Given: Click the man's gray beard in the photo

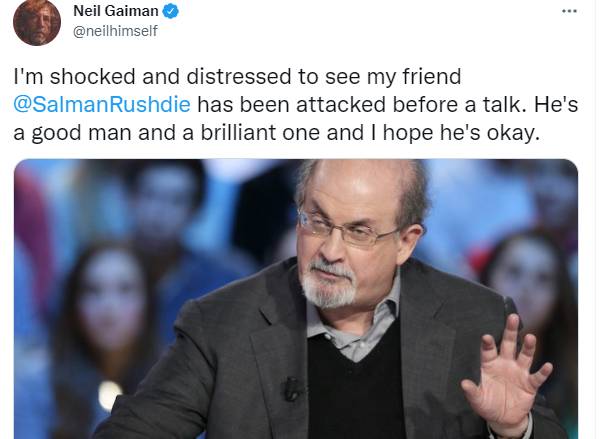Looking at the screenshot, I should [329, 285].
